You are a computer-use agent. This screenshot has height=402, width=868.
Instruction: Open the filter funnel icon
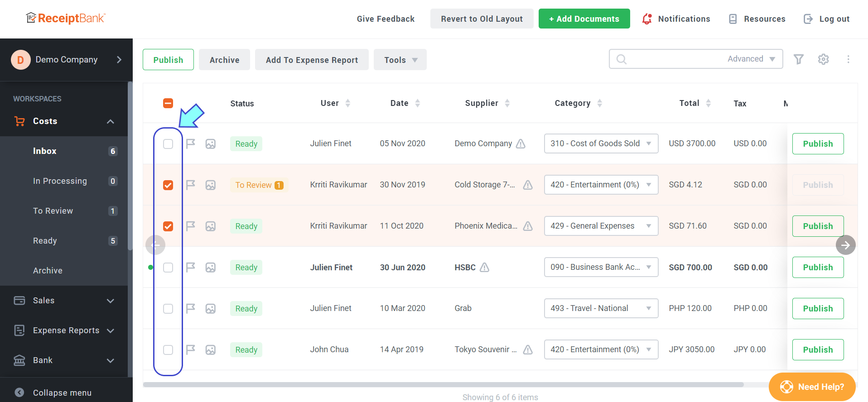click(x=799, y=59)
